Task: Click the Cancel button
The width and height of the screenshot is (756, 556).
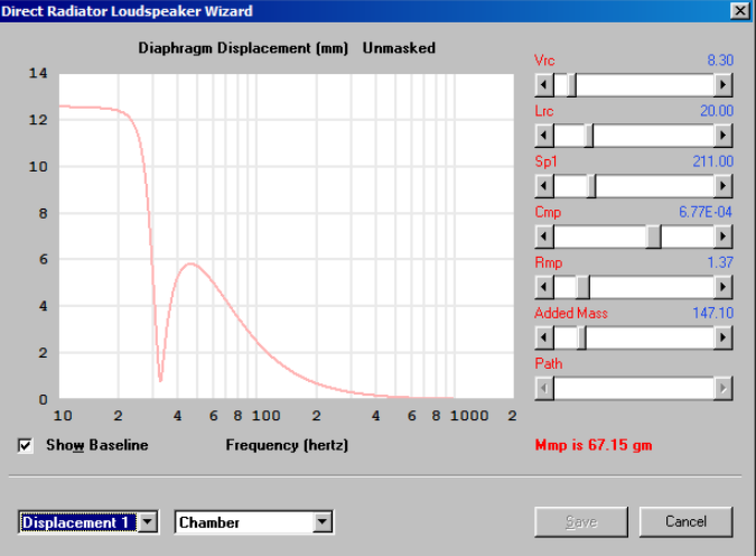Action: pos(686,522)
